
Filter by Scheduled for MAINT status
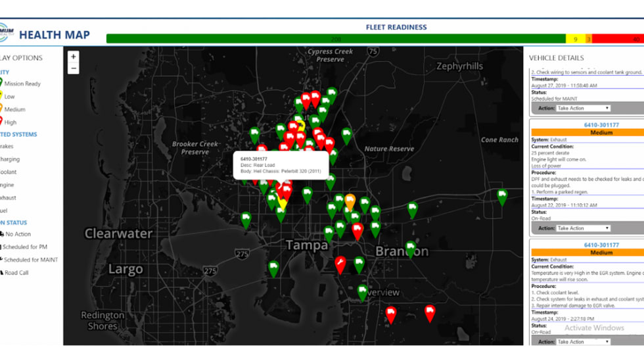30,260
